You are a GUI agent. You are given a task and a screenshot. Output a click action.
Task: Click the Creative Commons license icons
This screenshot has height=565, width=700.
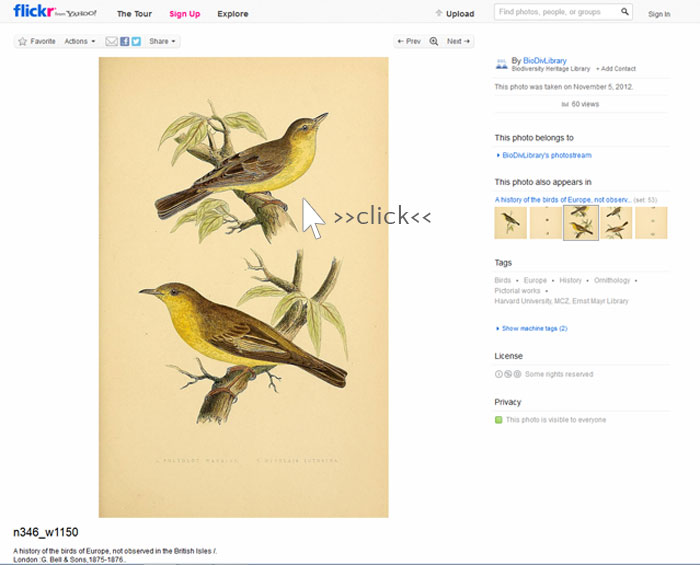[x=508, y=374]
